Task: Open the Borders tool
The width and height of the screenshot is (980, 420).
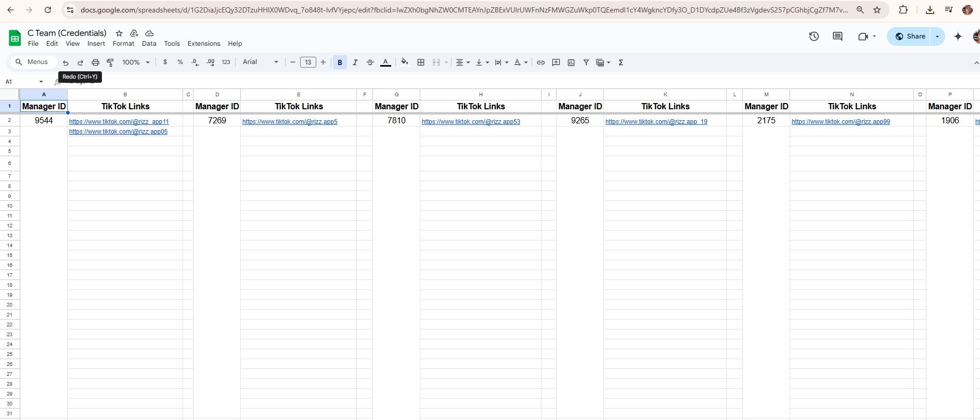Action: (x=421, y=62)
